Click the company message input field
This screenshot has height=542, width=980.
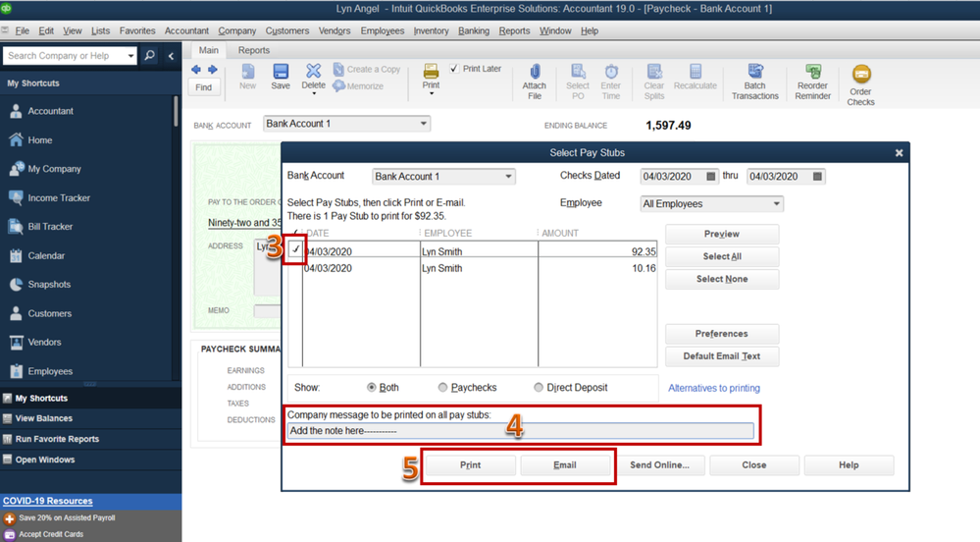[520, 431]
